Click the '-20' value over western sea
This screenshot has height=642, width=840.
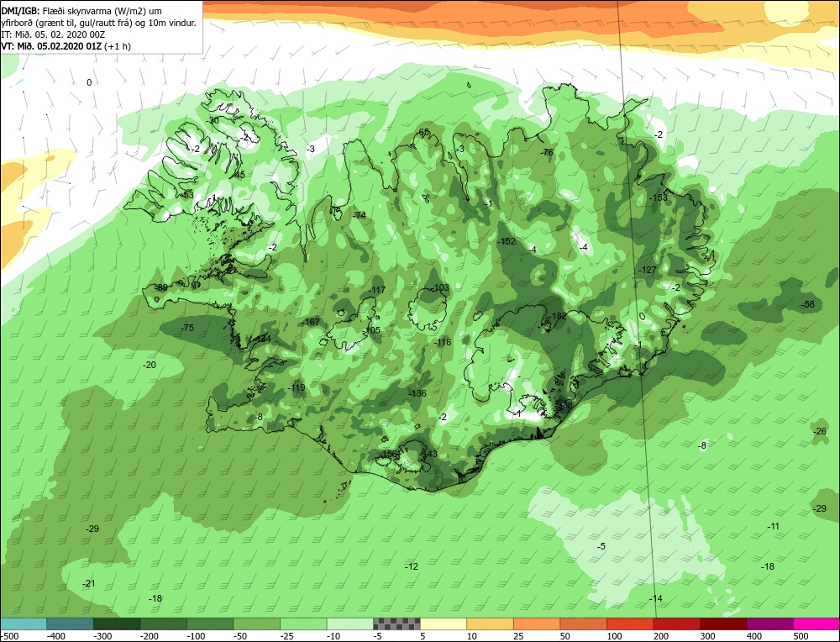pyautogui.click(x=150, y=365)
